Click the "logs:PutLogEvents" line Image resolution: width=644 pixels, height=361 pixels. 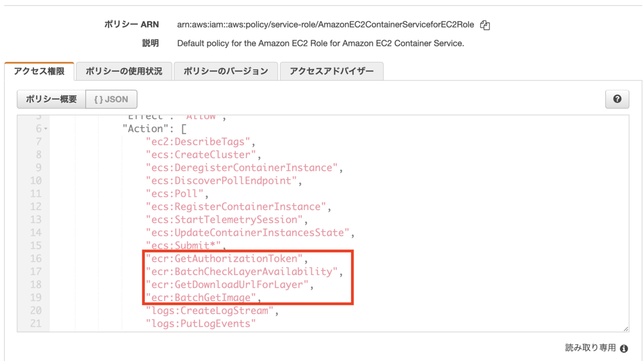(x=201, y=323)
